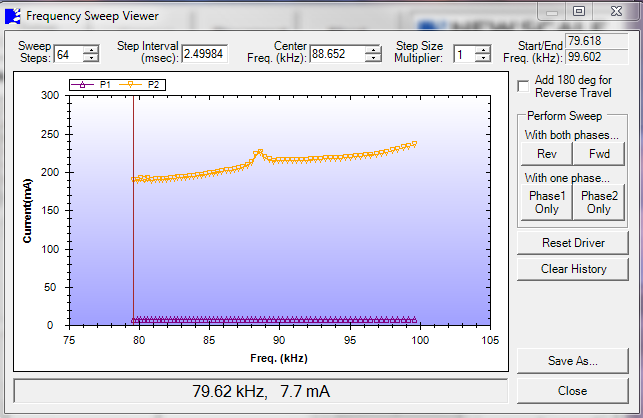Click the End Freq 99.602 field
The width and height of the screenshot is (643, 418).
click(x=597, y=57)
